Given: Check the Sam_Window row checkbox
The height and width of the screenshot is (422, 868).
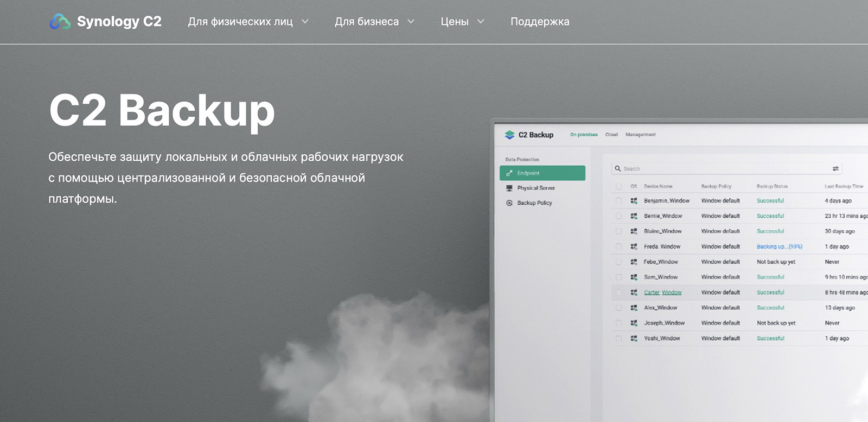Looking at the screenshot, I should (618, 277).
